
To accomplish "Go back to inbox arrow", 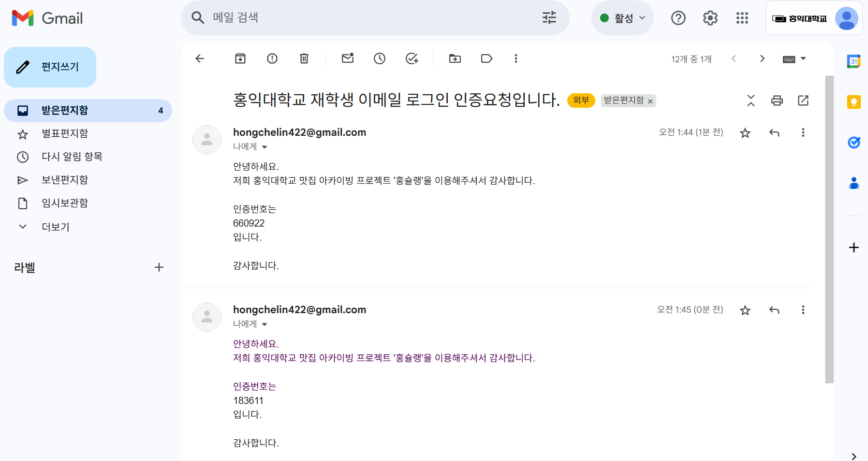I will 200,58.
